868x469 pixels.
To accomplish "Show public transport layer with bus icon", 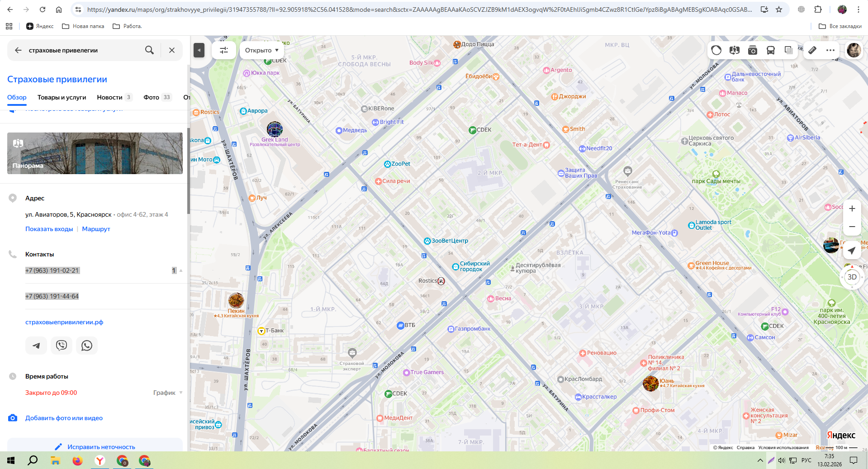I will pos(771,50).
